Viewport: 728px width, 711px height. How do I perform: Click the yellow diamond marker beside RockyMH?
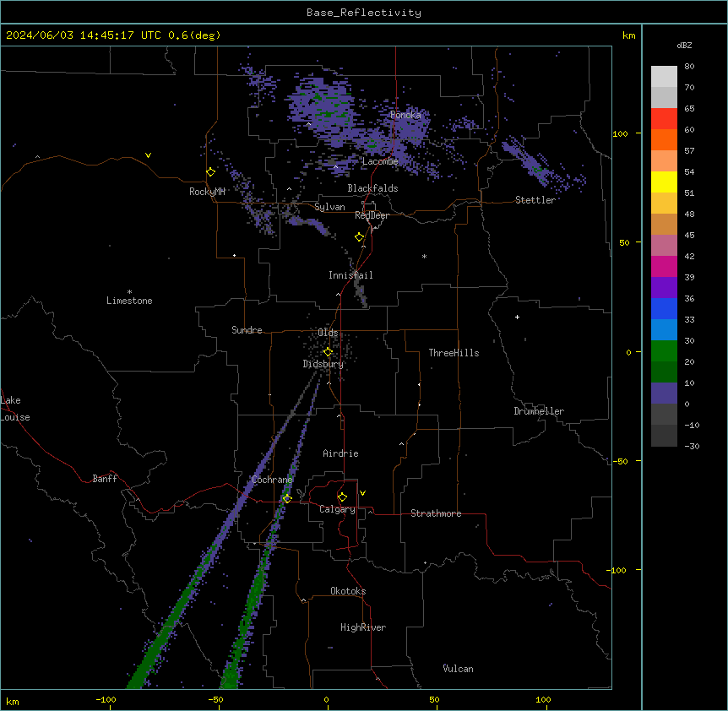(x=210, y=172)
